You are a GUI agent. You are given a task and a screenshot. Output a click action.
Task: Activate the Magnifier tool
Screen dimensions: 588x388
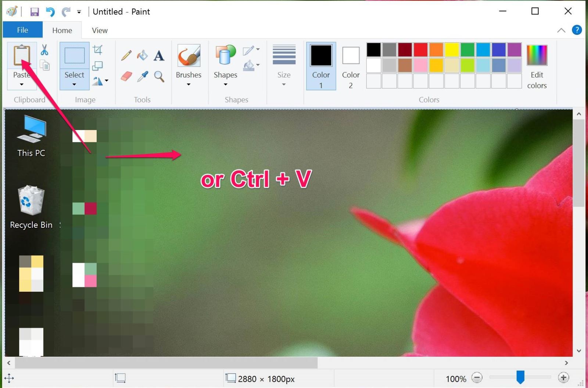(159, 76)
